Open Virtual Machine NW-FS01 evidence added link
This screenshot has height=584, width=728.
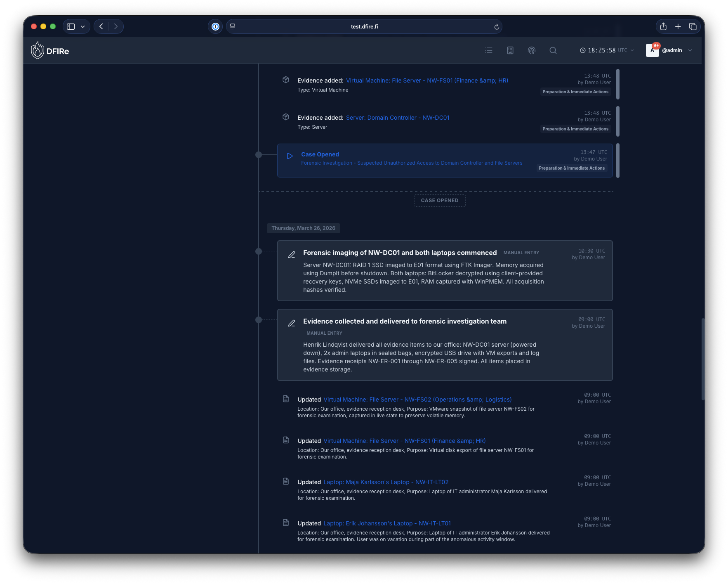pos(427,80)
